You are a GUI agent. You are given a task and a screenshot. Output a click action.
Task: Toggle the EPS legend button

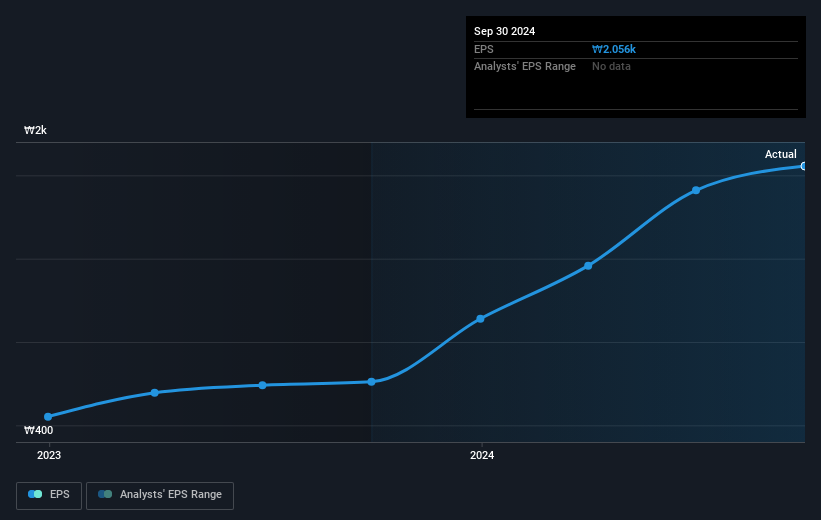click(49, 495)
